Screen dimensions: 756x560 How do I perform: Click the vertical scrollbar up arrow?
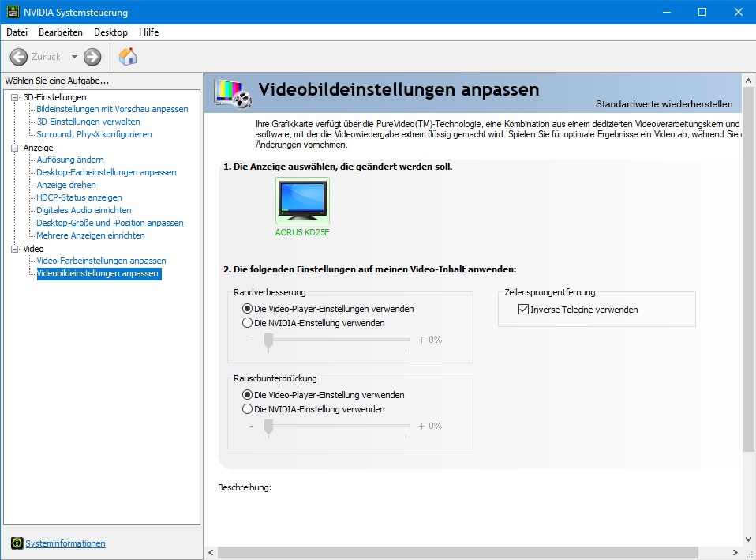[x=748, y=81]
